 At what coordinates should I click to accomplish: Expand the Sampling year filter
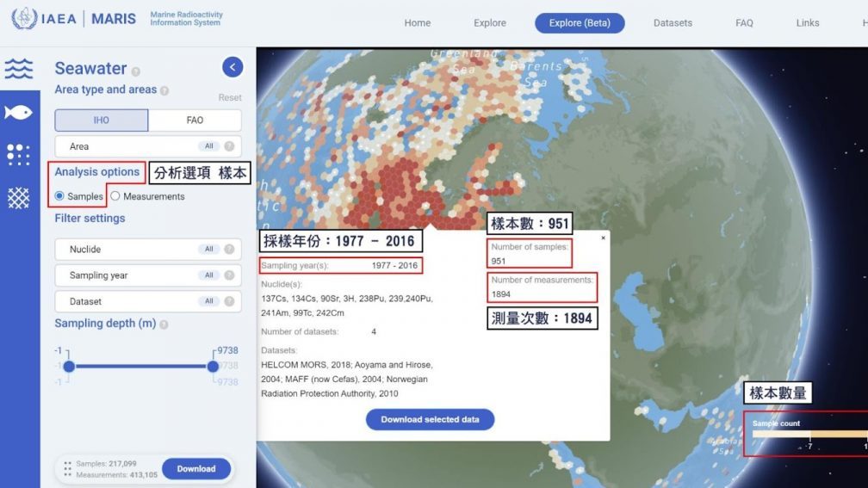[147, 275]
